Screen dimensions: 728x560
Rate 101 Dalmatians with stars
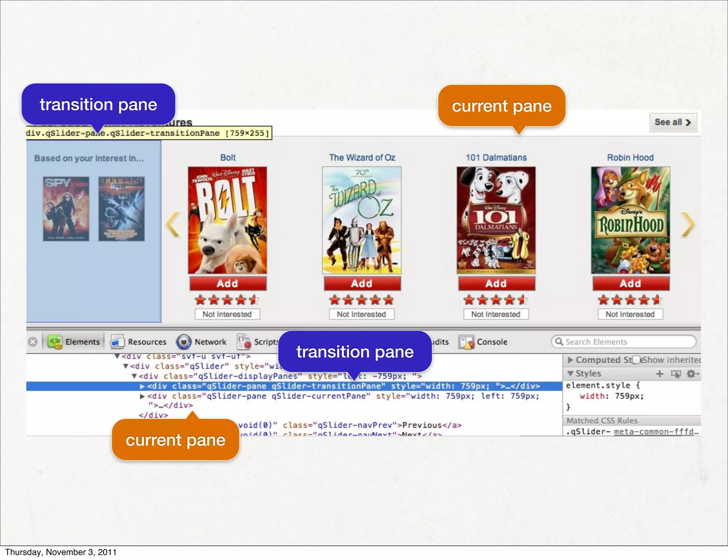point(496,300)
